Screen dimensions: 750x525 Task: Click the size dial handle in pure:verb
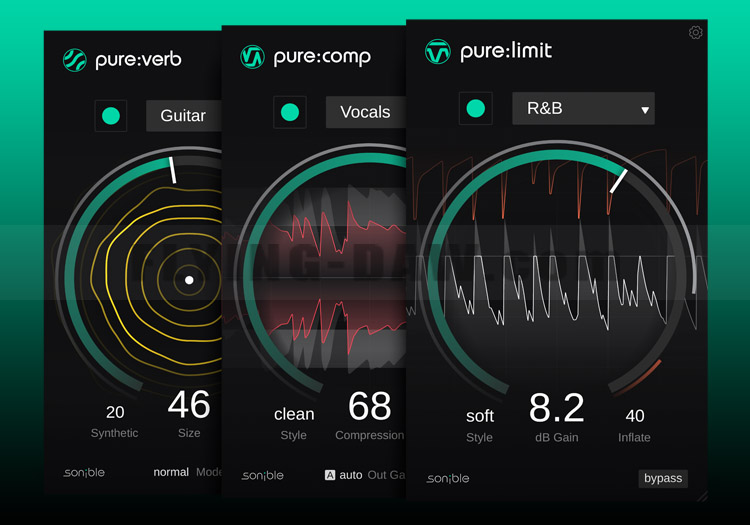tap(172, 170)
